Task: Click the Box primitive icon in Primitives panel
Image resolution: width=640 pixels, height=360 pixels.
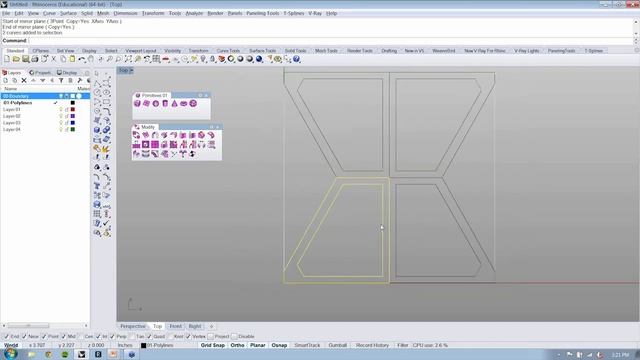Action: point(137,104)
